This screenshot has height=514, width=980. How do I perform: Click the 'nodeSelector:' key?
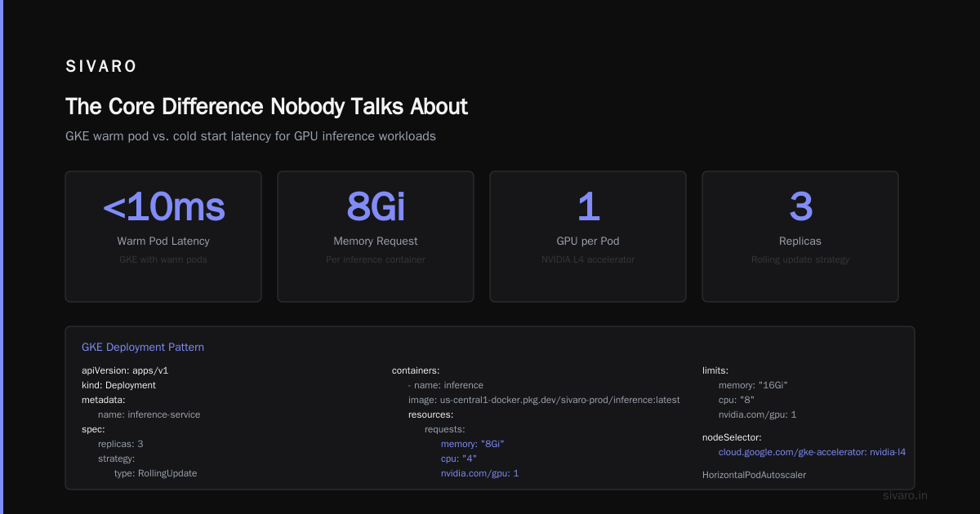[x=732, y=437]
